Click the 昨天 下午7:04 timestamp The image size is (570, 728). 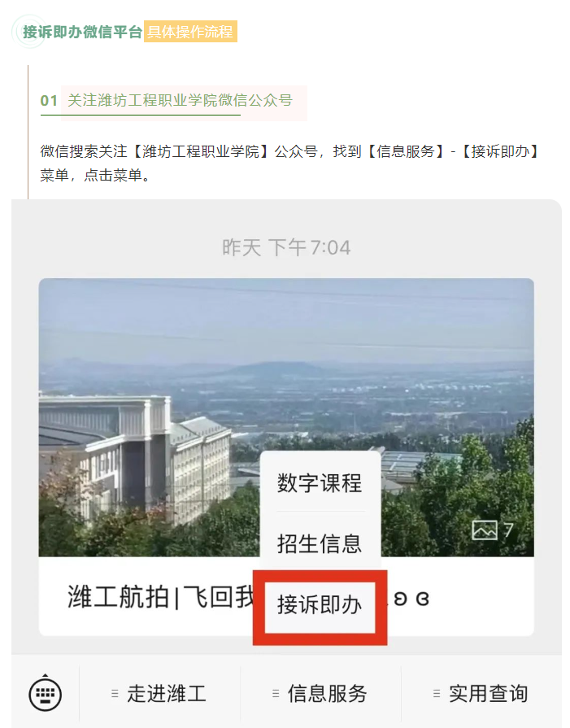click(x=286, y=247)
